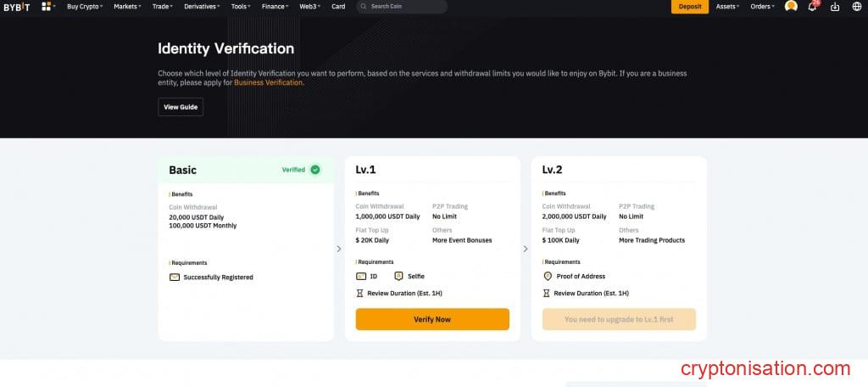
Task: Open the Card menu item
Action: [x=338, y=7]
